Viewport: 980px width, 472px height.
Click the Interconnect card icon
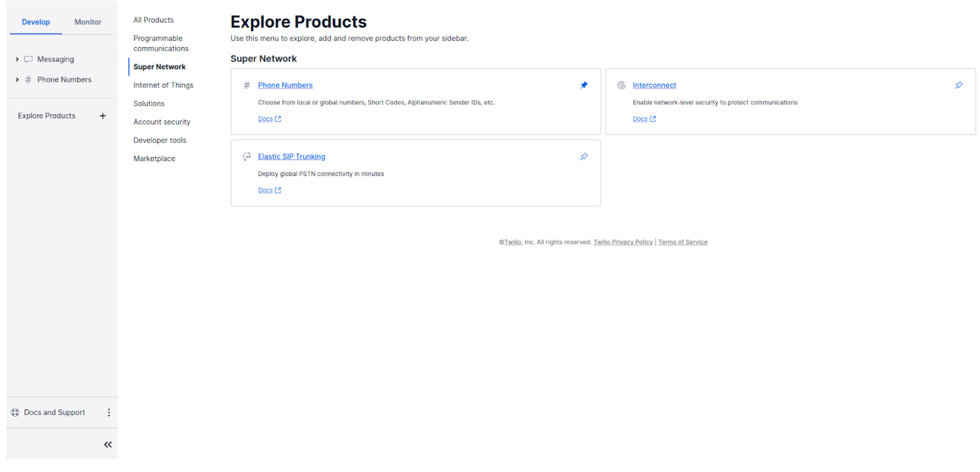click(x=621, y=85)
